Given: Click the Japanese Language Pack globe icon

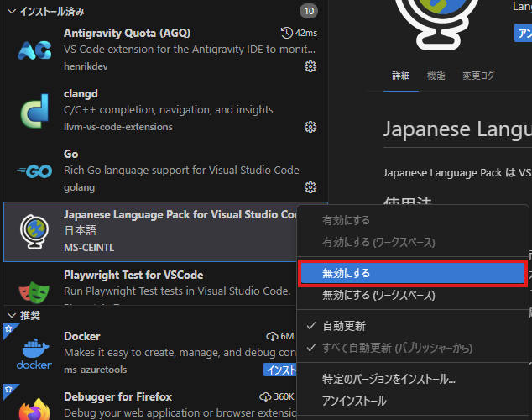Looking at the screenshot, I should click(x=34, y=232).
